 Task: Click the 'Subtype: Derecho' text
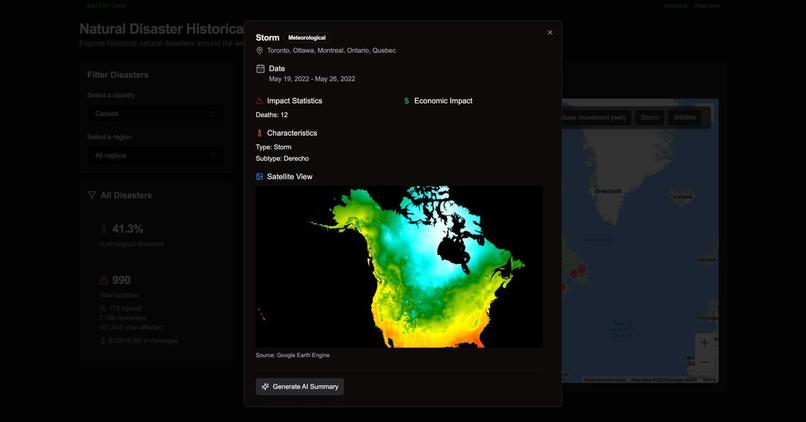tap(282, 158)
